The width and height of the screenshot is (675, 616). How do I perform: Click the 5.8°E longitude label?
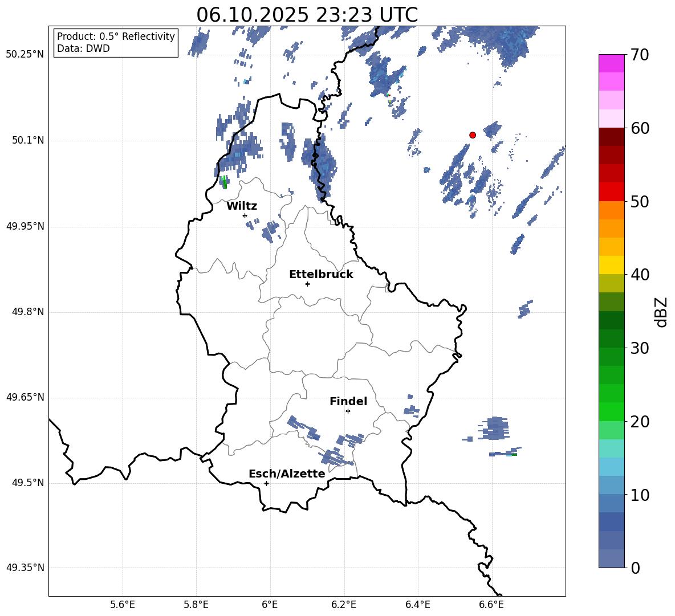pos(196,605)
